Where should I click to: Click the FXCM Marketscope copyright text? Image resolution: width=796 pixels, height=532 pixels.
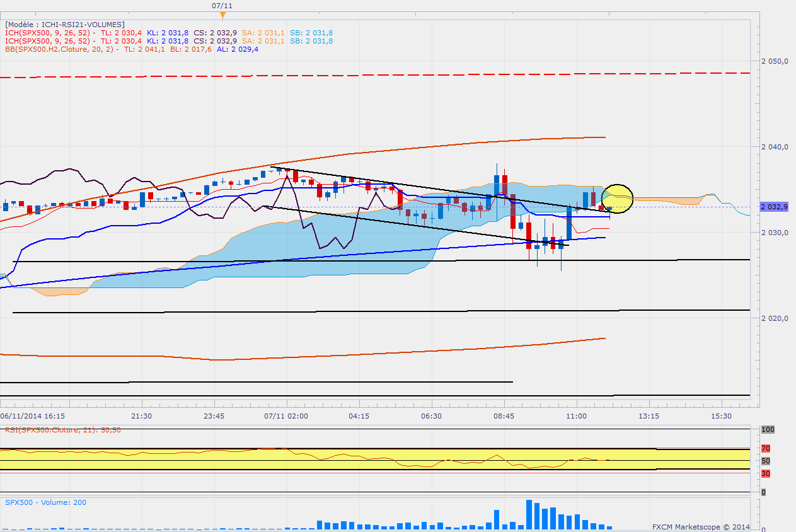701,526
